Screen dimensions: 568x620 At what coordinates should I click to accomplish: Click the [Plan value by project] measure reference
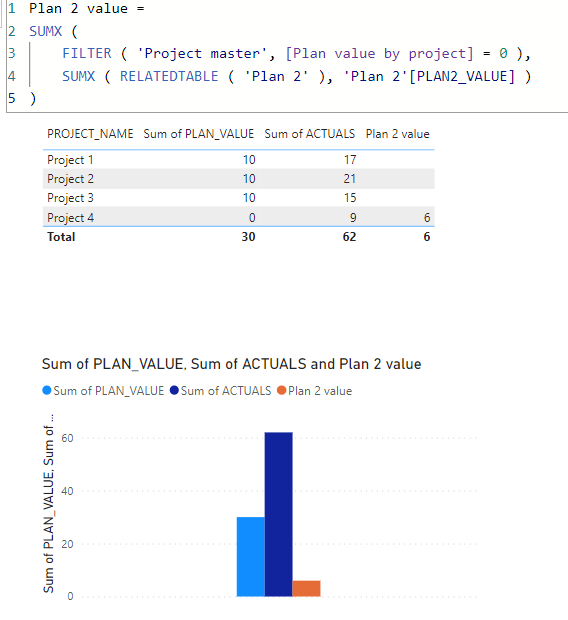pos(379,53)
